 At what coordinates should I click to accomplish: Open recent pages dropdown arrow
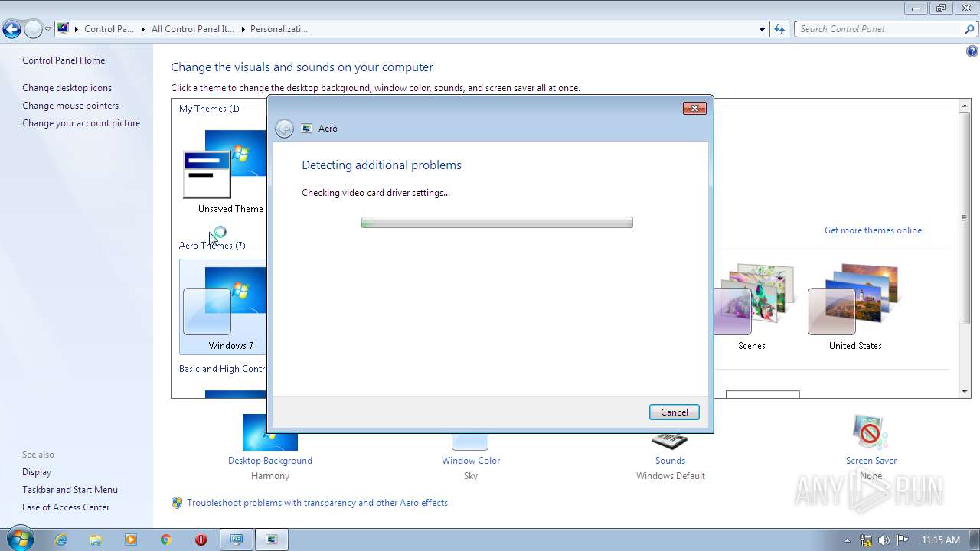coord(47,30)
